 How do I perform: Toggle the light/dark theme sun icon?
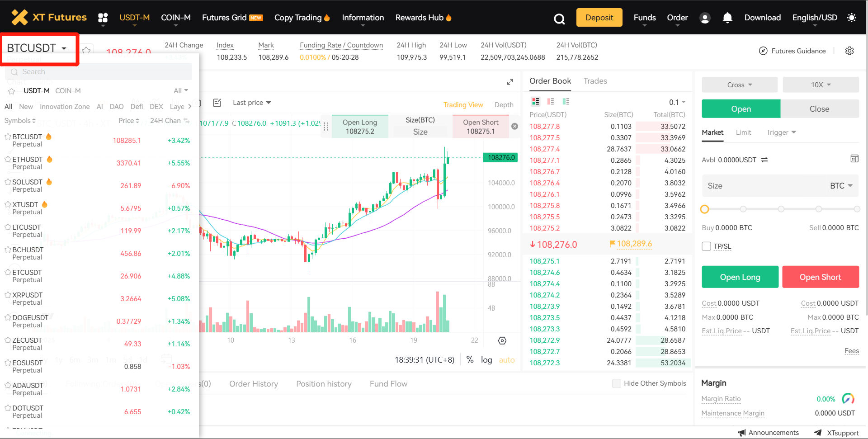[x=852, y=18]
